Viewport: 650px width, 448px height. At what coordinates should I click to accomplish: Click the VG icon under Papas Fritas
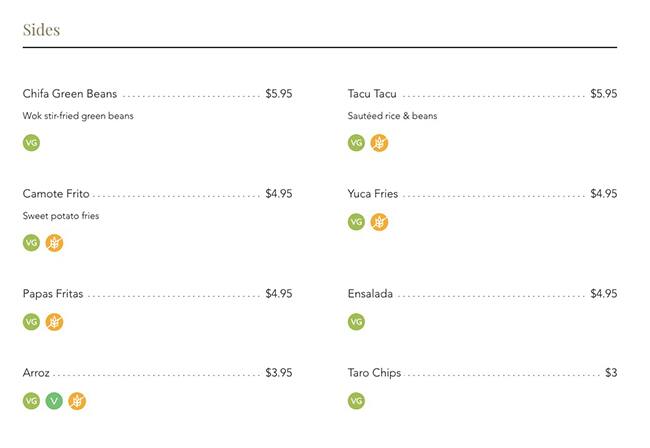coord(31,322)
